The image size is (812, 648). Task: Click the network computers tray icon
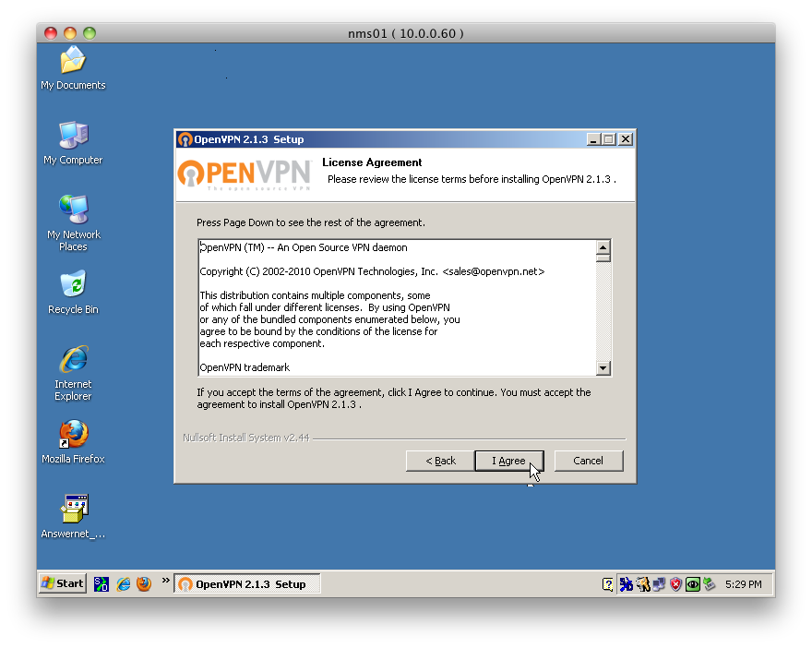659,585
